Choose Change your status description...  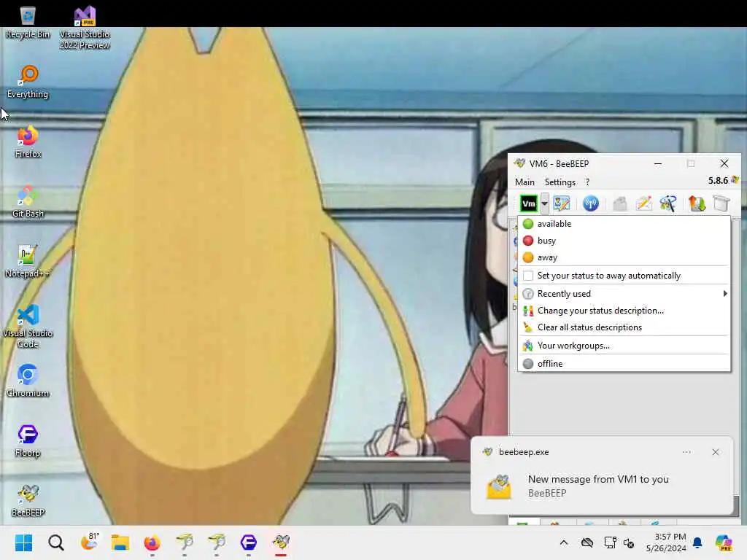tap(624, 311)
